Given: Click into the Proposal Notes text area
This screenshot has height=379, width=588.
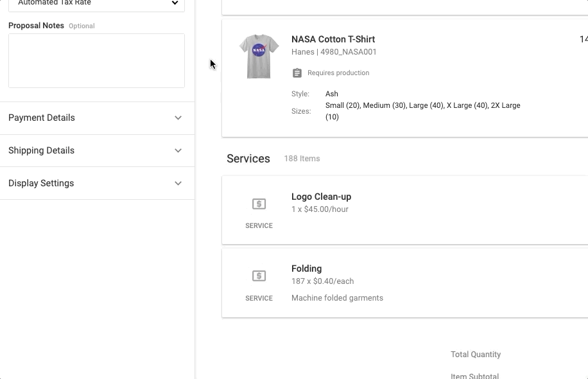Looking at the screenshot, I should [x=96, y=60].
